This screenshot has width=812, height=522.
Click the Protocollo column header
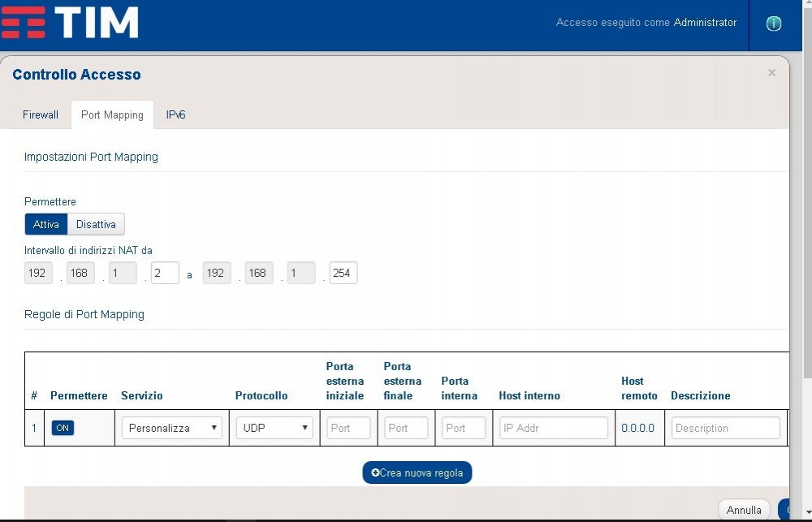(x=261, y=395)
